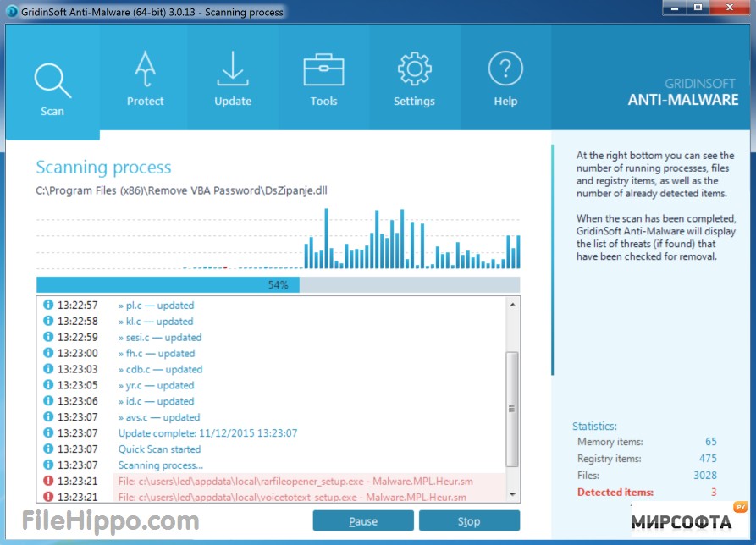Viewport: 756px width, 545px height.
Task: Click red warning icon for voicetotext_setup.exe
Action: [48, 496]
